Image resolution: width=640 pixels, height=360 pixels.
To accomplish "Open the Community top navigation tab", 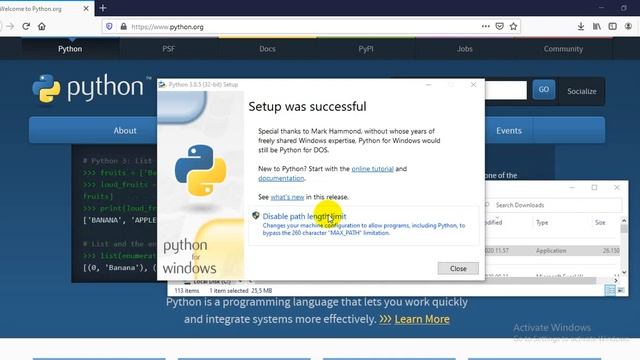I will [x=563, y=49].
